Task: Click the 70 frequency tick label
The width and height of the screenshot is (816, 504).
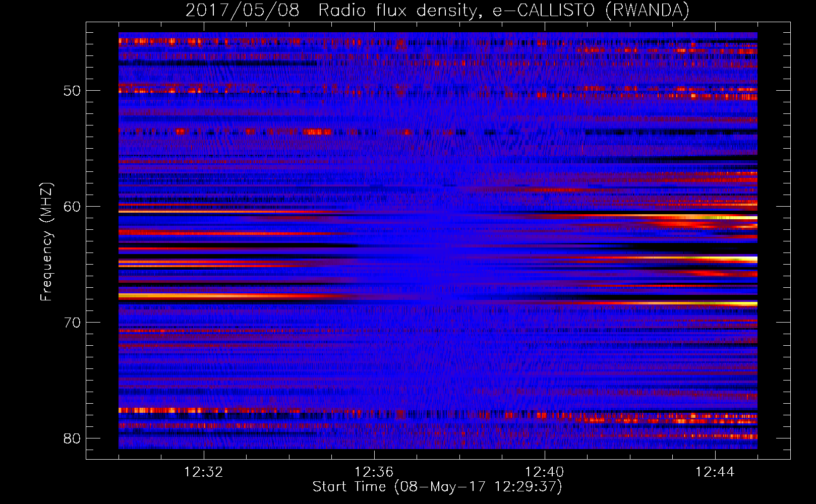Action: [x=72, y=323]
